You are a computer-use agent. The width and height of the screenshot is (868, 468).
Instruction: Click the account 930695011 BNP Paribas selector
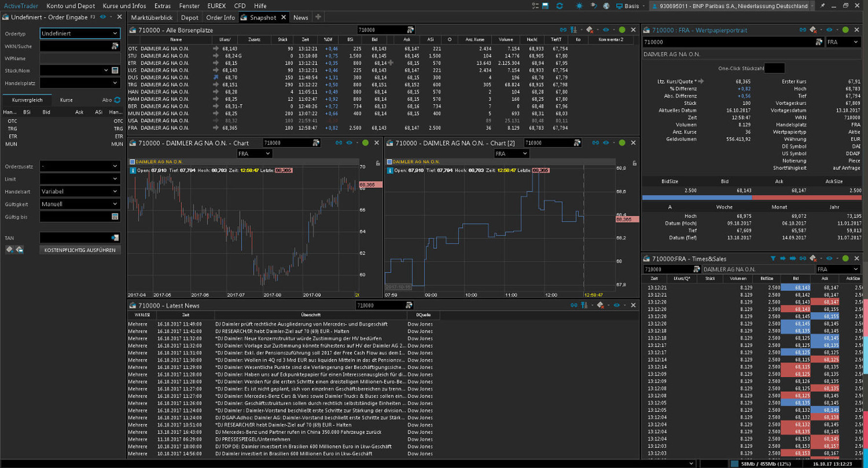732,6
